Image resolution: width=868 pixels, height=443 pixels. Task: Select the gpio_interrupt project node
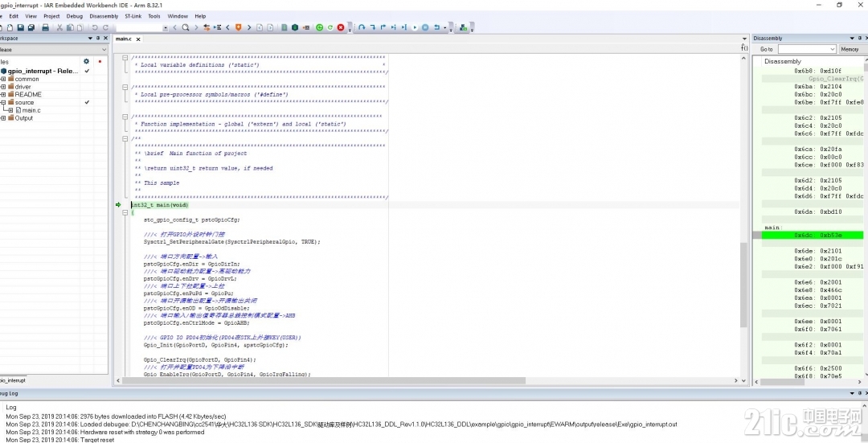(43, 71)
